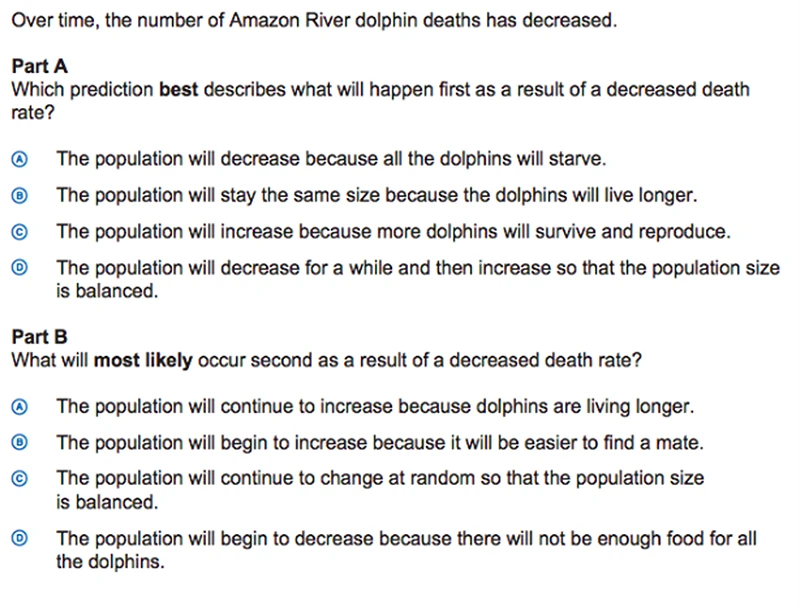This screenshot has height=606, width=800.
Task: Select answer 'survive and reproduce' text
Action: (x=393, y=232)
